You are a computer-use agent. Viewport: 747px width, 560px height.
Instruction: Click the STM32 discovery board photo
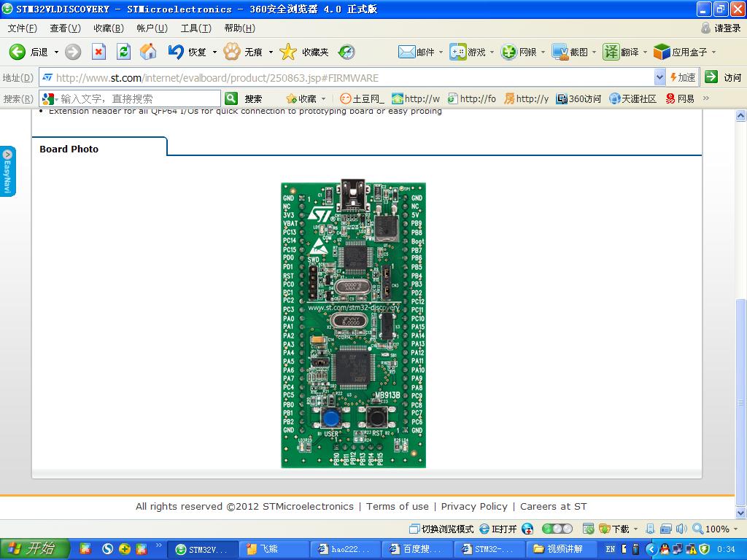[x=354, y=324]
